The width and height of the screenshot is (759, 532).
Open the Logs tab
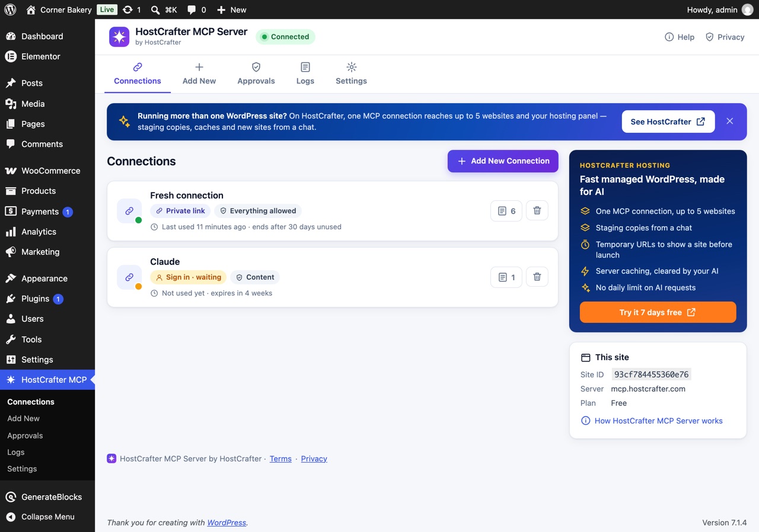point(305,74)
